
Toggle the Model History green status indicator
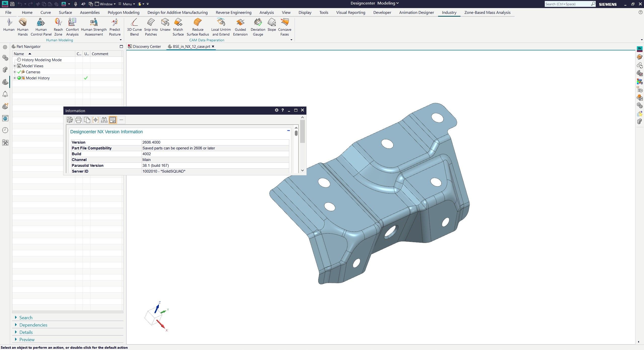[19, 78]
